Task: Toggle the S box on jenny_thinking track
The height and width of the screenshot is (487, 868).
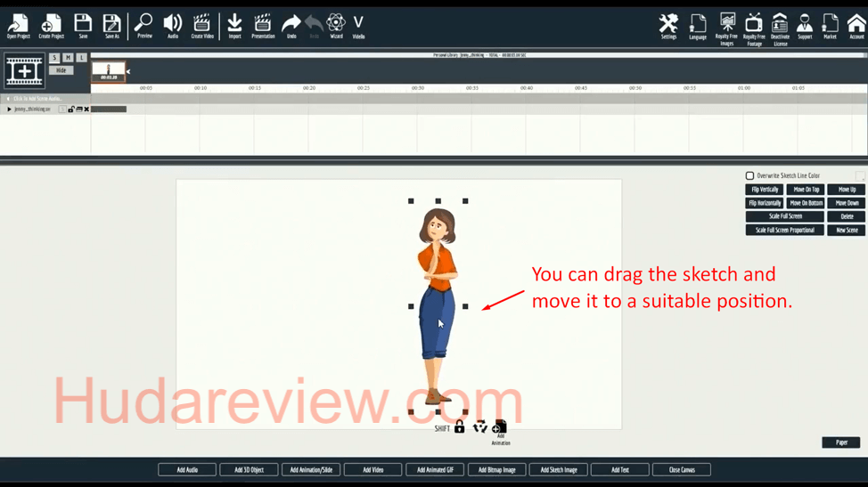Action: click(x=62, y=110)
